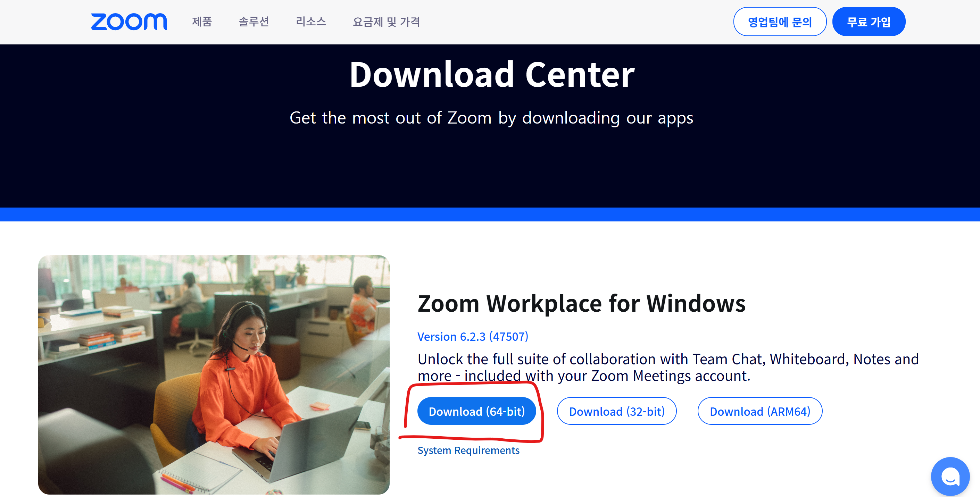
Task: Click the bright blue divider band
Action: coord(490,214)
